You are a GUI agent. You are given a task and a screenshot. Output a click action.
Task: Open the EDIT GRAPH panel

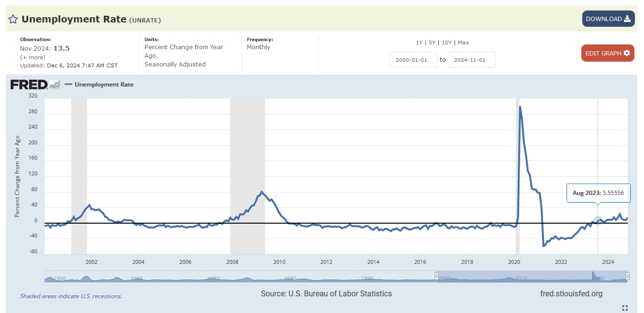[x=607, y=53]
